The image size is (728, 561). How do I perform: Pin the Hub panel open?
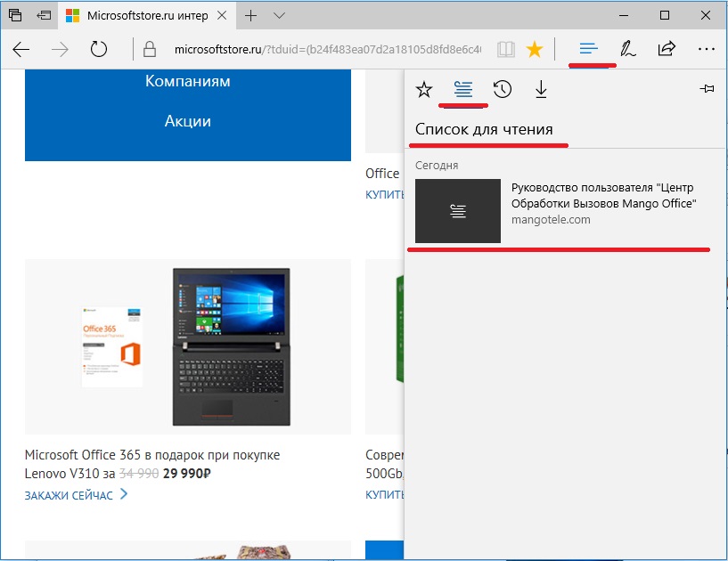point(708,89)
